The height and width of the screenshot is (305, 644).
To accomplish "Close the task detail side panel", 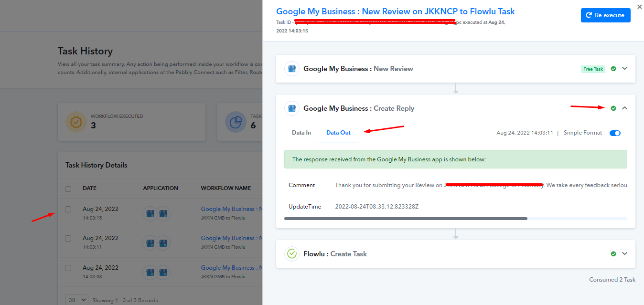I will 640,7.
